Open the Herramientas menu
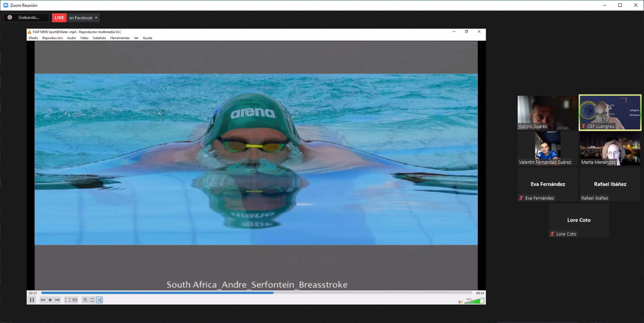The height and width of the screenshot is (323, 644). pos(120,38)
